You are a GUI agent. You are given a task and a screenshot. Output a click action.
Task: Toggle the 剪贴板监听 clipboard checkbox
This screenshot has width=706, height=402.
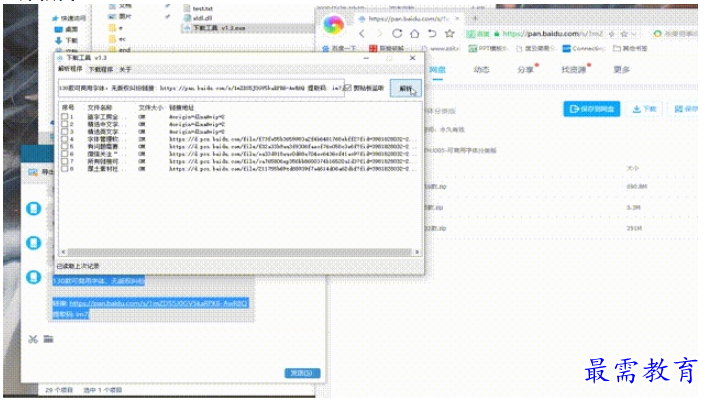[348, 88]
